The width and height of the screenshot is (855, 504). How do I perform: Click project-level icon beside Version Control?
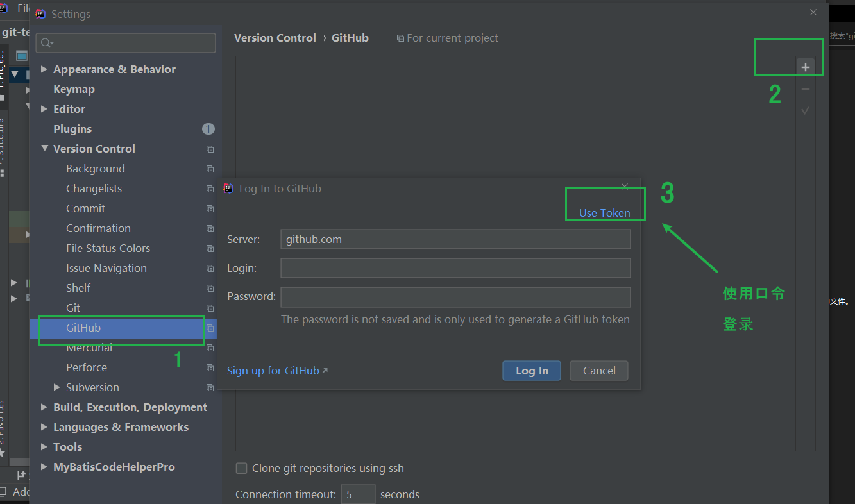[210, 149]
